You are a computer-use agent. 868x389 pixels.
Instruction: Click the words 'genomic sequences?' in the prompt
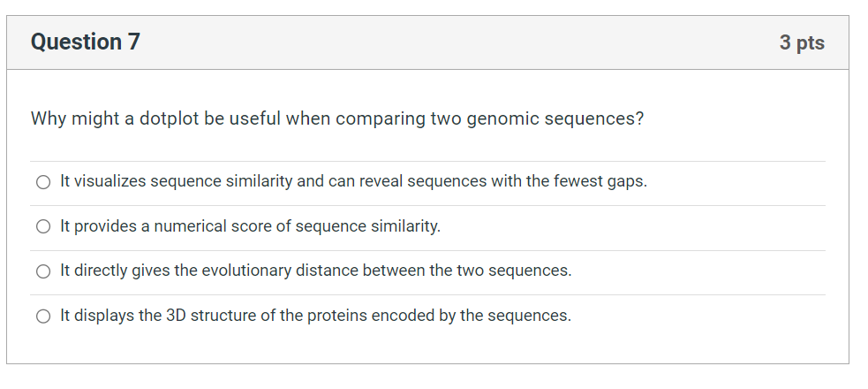(555, 118)
